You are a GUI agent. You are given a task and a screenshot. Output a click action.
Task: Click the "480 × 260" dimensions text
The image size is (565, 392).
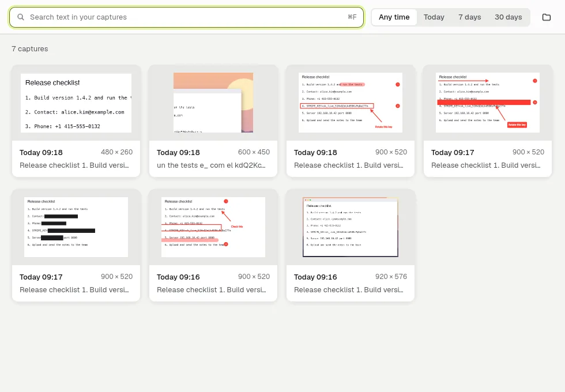116,152
